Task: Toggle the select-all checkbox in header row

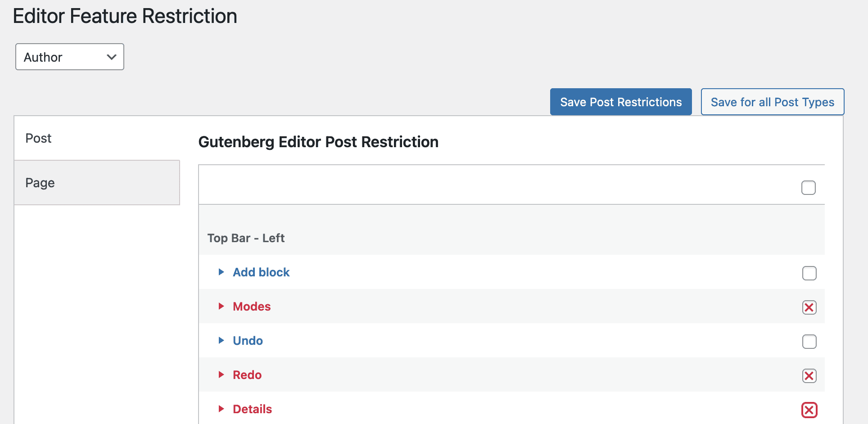Action: tap(808, 188)
